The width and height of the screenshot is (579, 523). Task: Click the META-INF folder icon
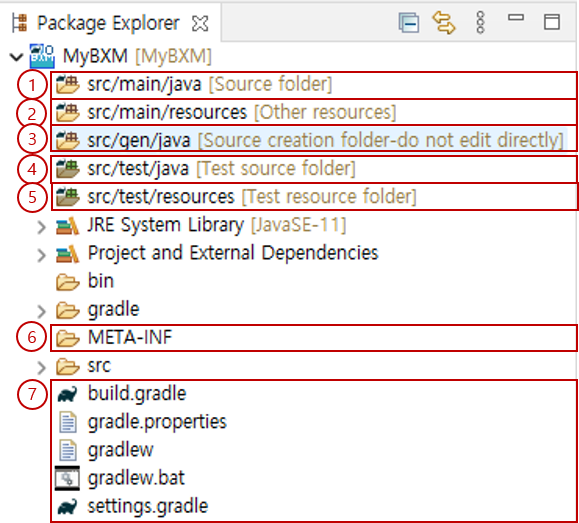pyautogui.click(x=68, y=338)
